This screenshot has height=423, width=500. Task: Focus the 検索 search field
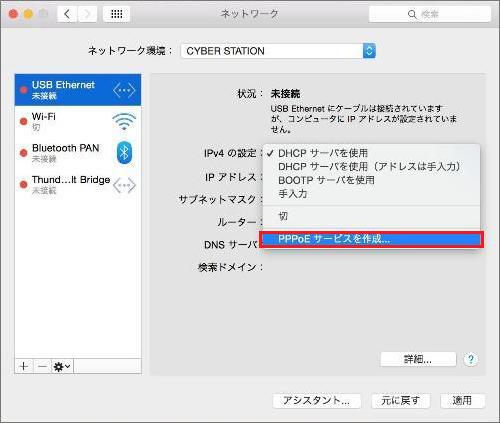[430, 14]
